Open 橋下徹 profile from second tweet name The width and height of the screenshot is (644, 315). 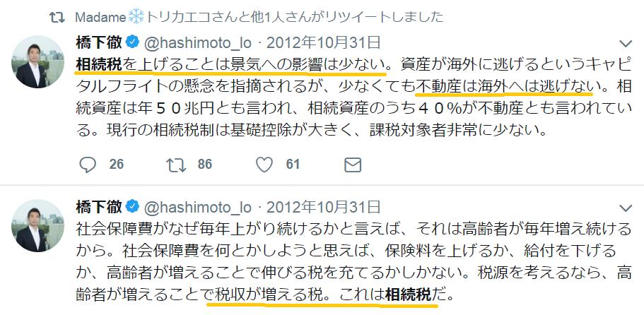click(x=99, y=207)
